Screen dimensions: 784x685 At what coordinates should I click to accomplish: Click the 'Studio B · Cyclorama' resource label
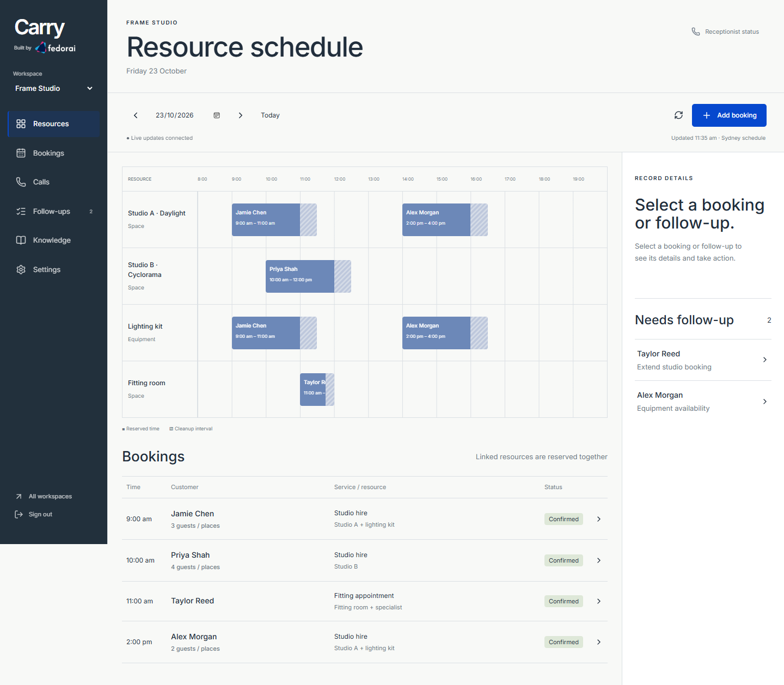pos(145,270)
